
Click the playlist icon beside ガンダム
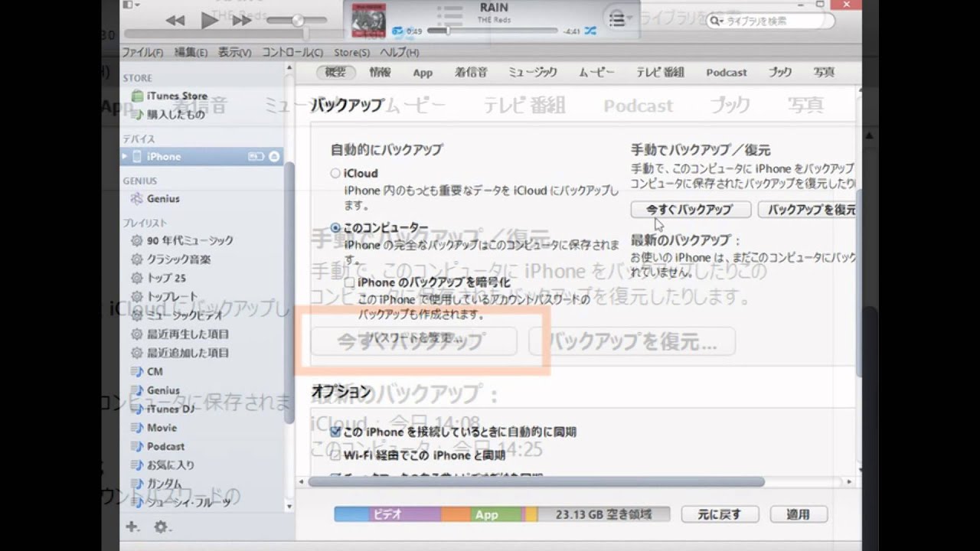(x=137, y=484)
